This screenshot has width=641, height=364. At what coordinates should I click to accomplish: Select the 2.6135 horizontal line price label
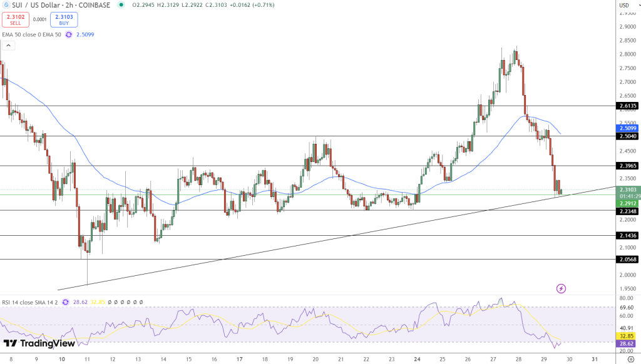(x=628, y=106)
